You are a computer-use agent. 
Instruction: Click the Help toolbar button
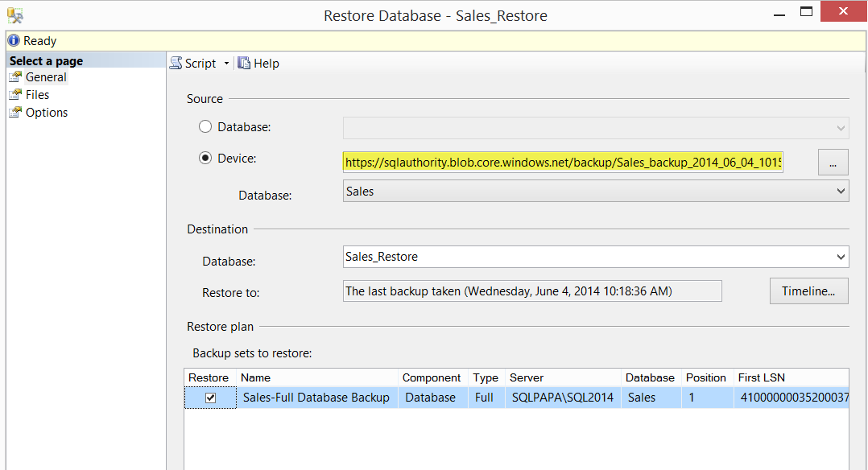pyautogui.click(x=258, y=63)
